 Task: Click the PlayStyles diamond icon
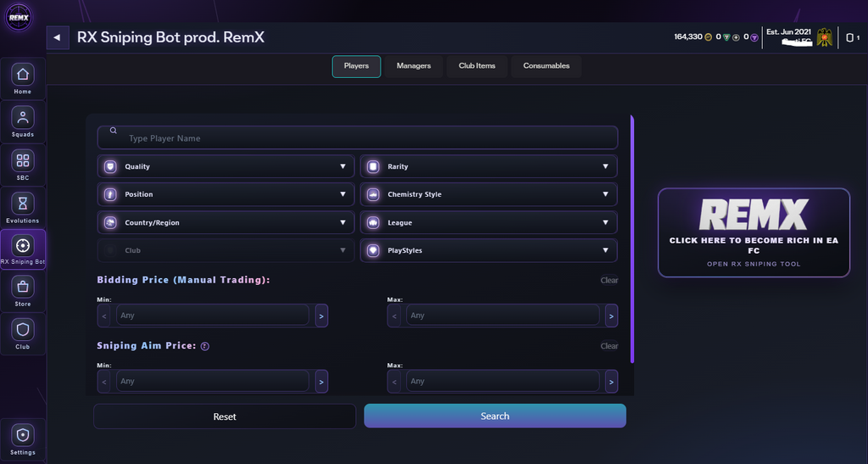click(x=373, y=250)
